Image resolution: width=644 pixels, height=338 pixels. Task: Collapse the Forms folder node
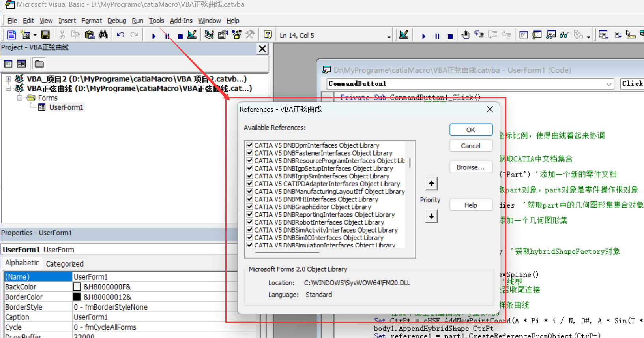point(19,98)
